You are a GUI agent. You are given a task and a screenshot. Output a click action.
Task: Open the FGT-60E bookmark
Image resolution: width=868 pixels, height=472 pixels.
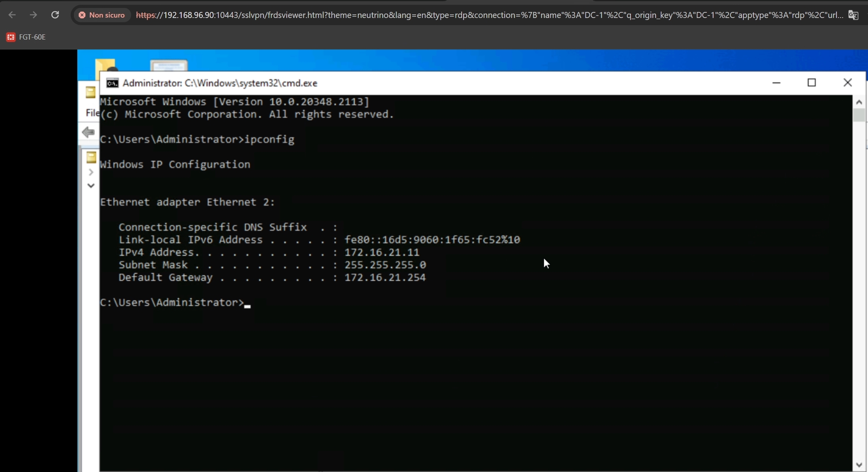tap(26, 37)
